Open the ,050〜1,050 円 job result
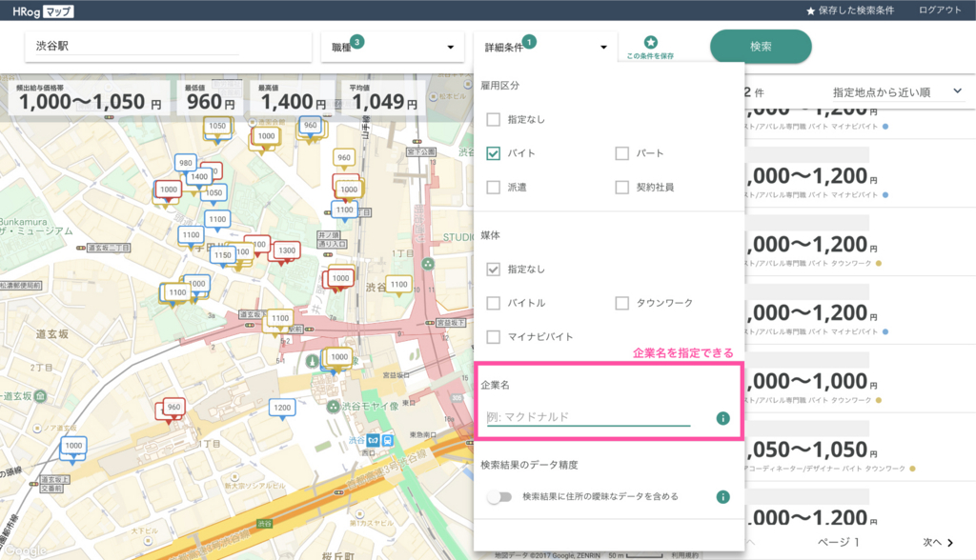The image size is (976, 560). point(860,448)
